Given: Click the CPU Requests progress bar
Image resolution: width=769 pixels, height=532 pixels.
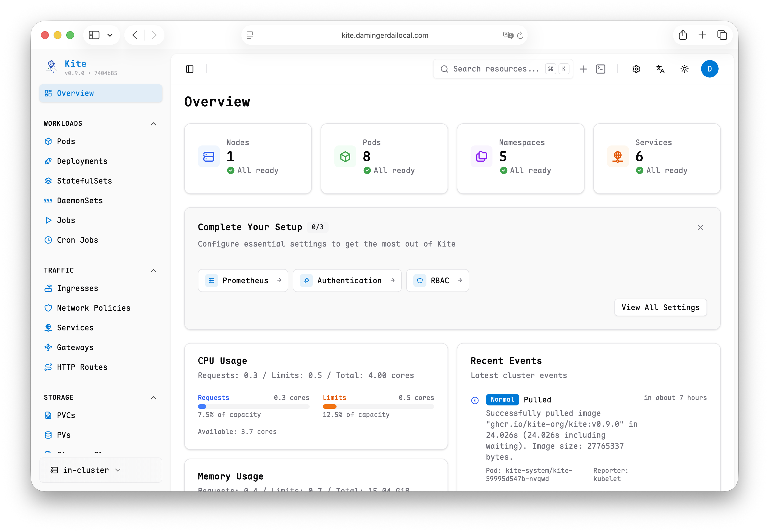Looking at the screenshot, I should click(x=254, y=406).
